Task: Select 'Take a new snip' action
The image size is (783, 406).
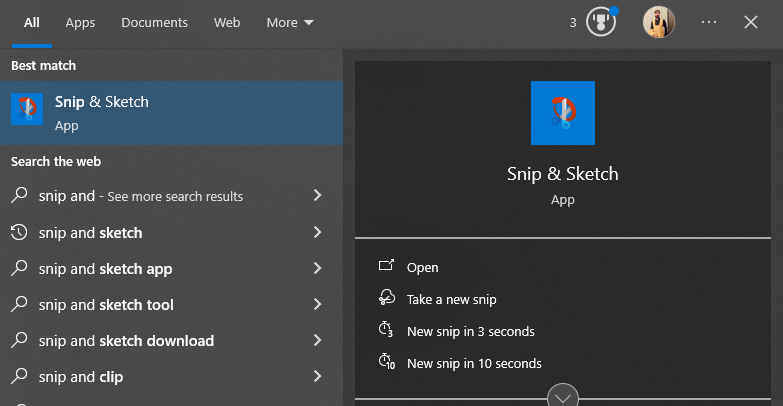Action: click(x=451, y=300)
